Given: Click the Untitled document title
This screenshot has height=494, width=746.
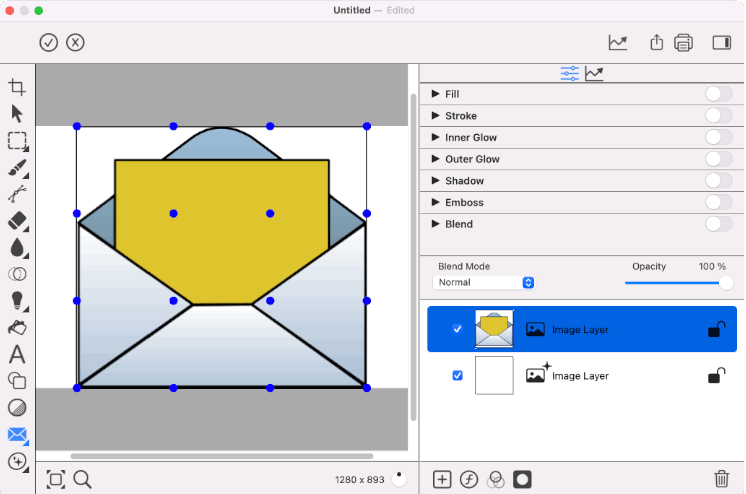Looking at the screenshot, I should pos(352,10).
